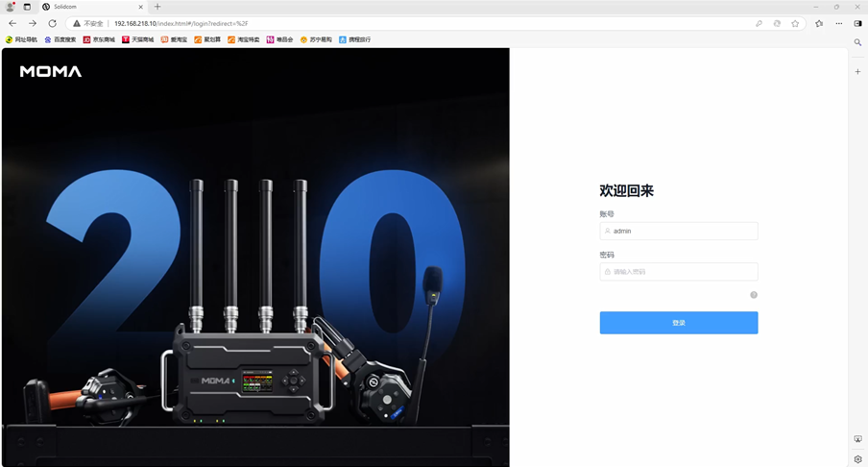Focus the 账号 field containing admin

(679, 231)
